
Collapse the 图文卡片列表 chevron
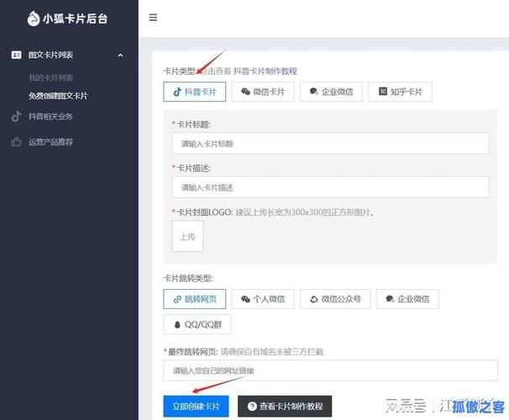click(x=120, y=55)
